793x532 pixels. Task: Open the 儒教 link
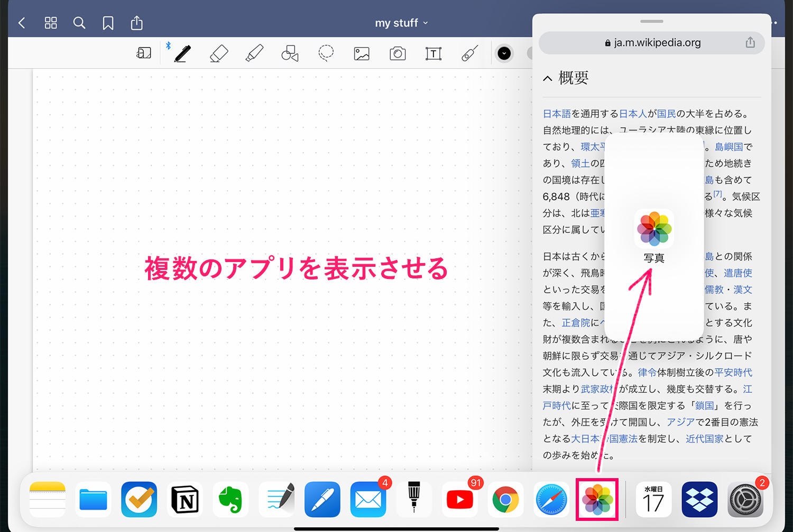coord(714,290)
